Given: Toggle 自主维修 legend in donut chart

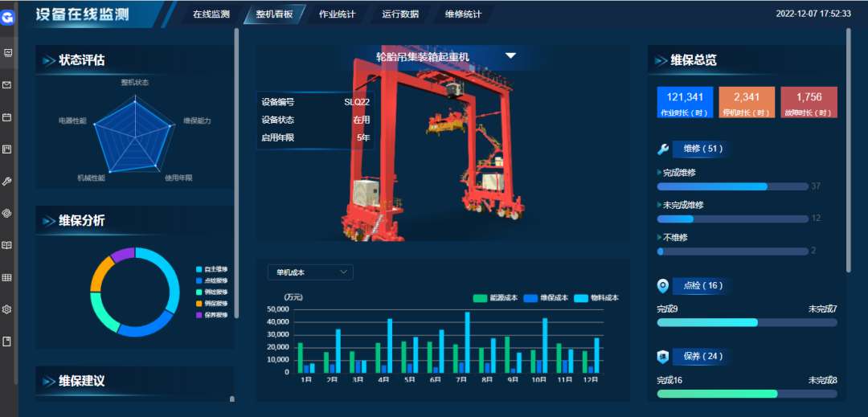Looking at the screenshot, I should [211, 269].
